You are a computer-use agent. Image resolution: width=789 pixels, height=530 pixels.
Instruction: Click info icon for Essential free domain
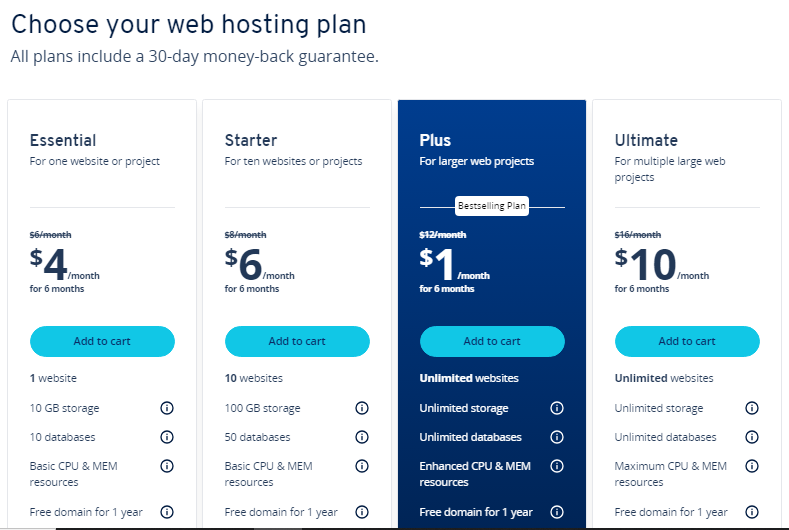click(x=167, y=512)
